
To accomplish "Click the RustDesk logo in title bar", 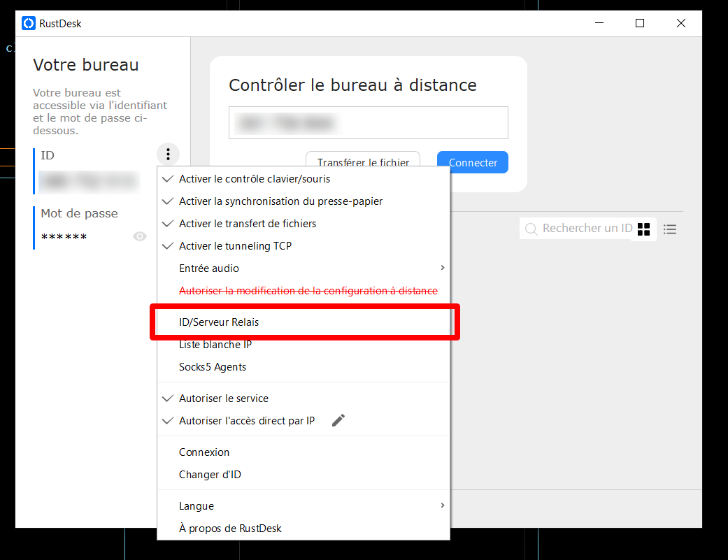I will click(29, 23).
